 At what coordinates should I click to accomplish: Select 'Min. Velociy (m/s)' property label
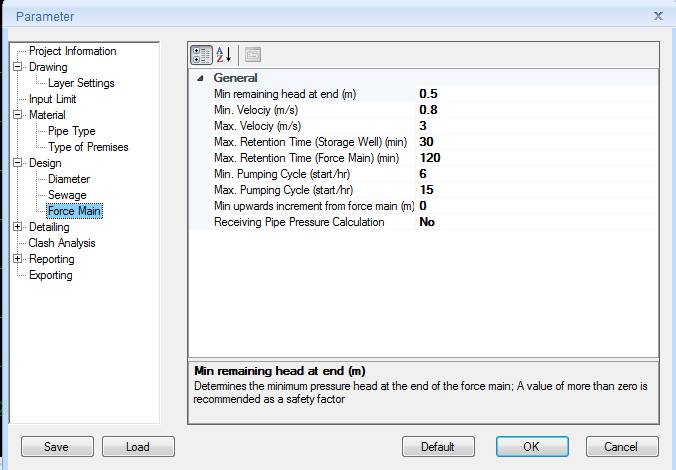(x=256, y=110)
